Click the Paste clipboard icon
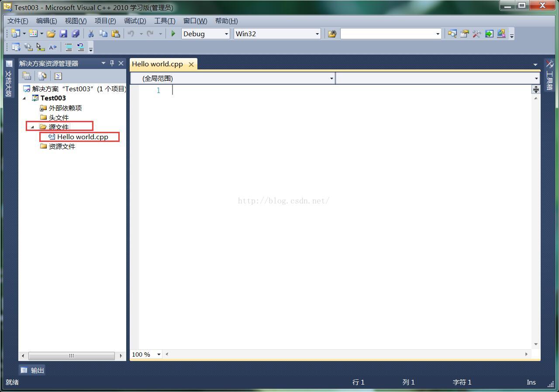559x392 pixels. pyautogui.click(x=115, y=34)
